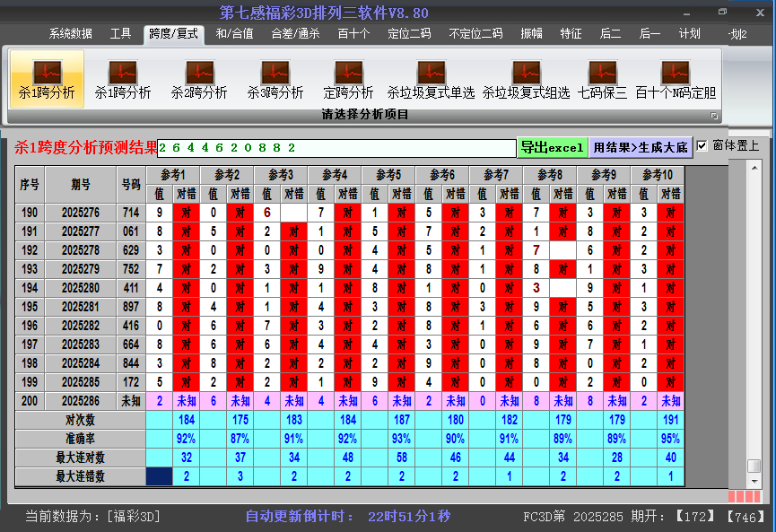Image resolution: width=776 pixels, height=532 pixels.
Task: Open the 和/合值 ribbon tab
Action: coord(234,34)
